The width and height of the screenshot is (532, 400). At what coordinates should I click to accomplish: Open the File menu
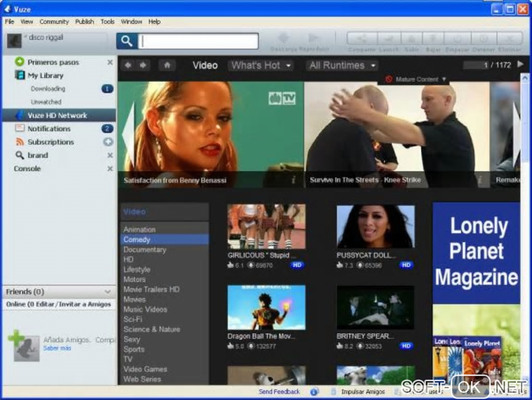[x=9, y=22]
